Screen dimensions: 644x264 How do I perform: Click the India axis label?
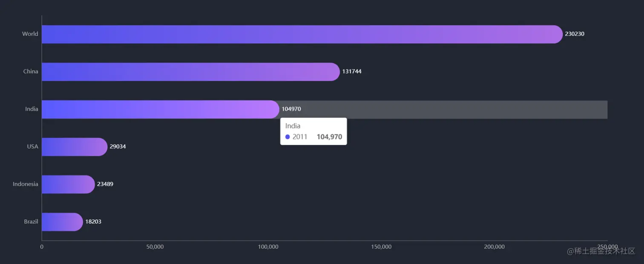[32, 109]
